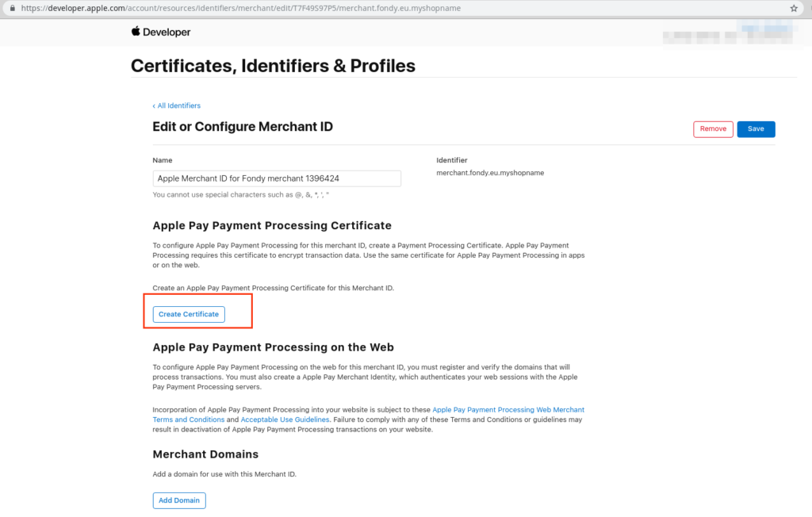Click the Add Domain button
The image size is (812, 517).
(x=179, y=500)
